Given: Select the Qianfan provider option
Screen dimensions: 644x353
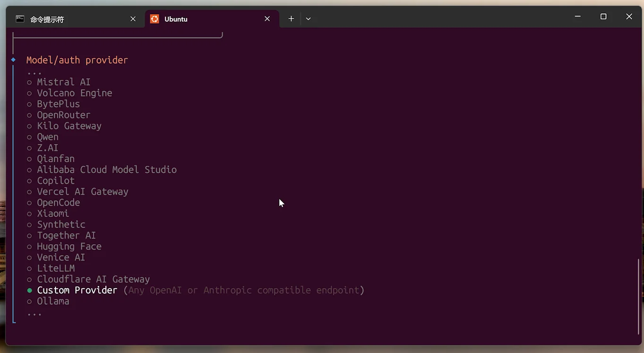Looking at the screenshot, I should (51, 159).
